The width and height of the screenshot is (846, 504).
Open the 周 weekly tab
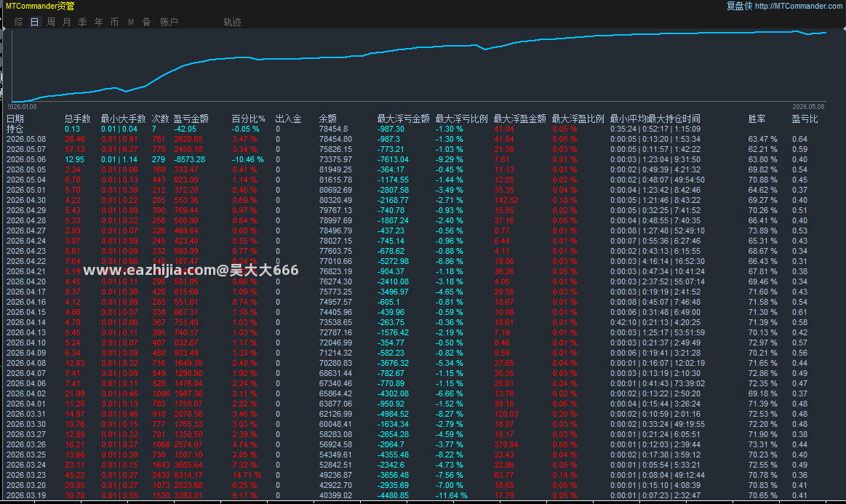(x=51, y=22)
